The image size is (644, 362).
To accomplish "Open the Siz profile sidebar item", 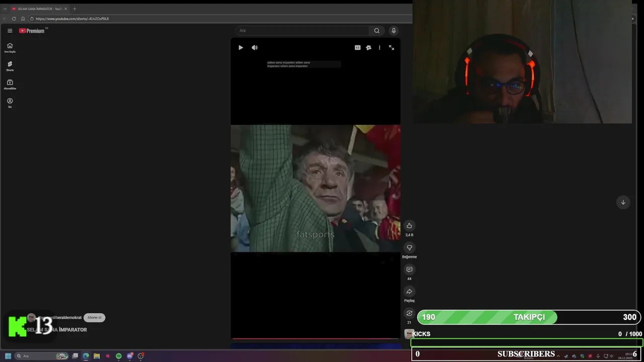I will pyautogui.click(x=10, y=103).
